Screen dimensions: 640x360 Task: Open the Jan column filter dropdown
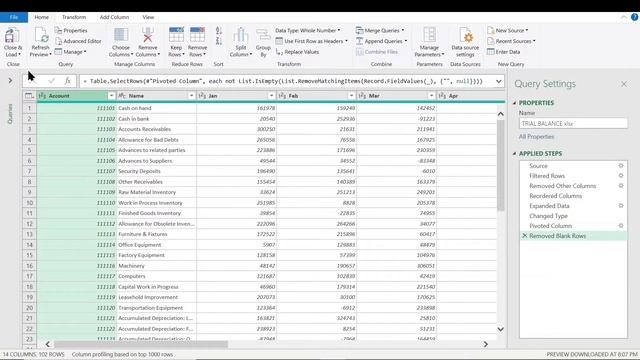pyautogui.click(x=271, y=96)
